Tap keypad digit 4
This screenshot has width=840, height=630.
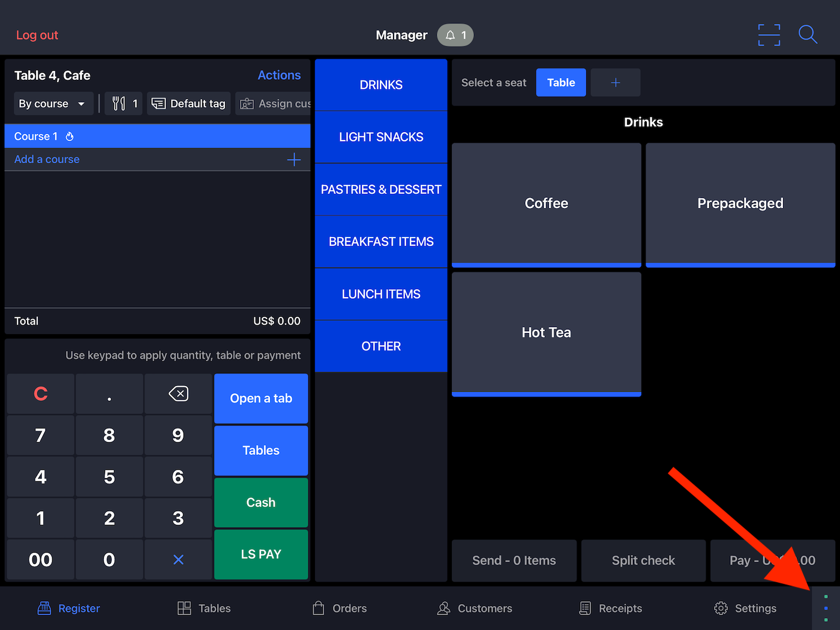41,476
